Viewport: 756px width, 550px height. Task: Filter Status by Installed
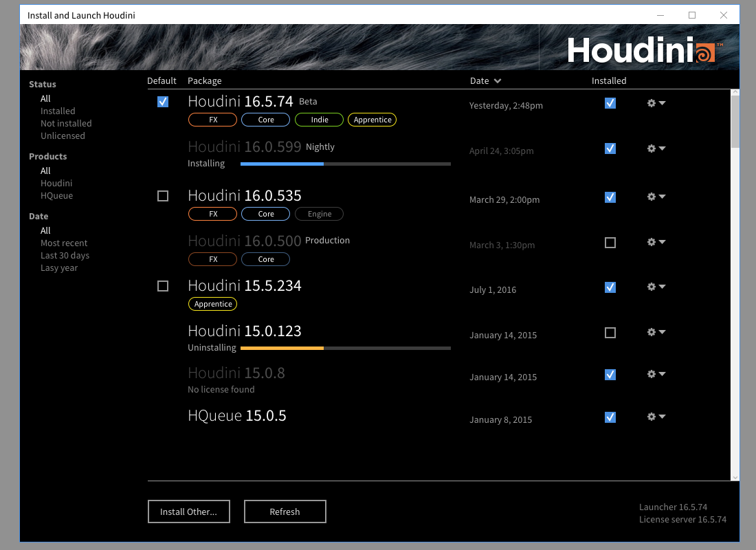58,111
